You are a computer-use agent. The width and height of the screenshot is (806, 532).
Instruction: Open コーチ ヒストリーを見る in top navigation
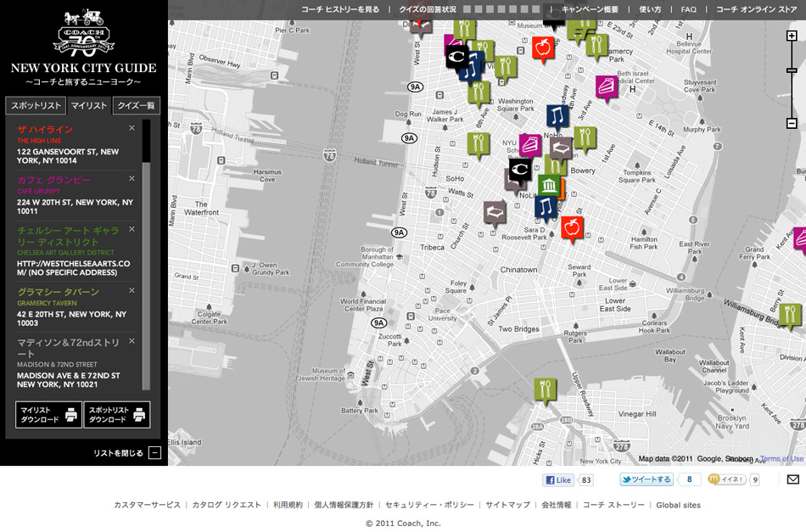(340, 9)
